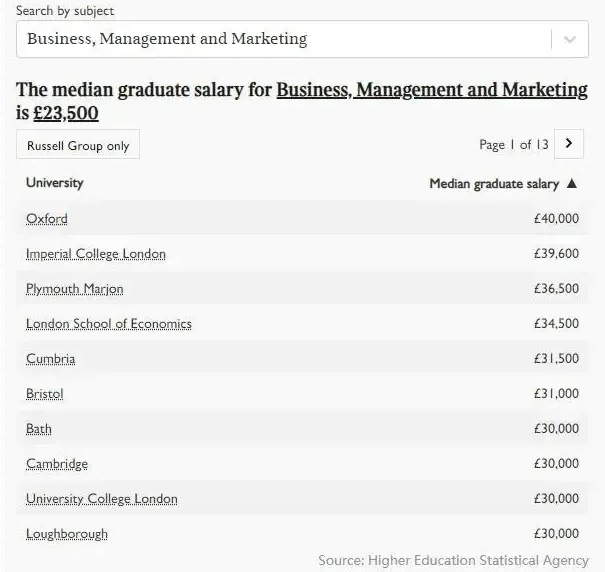Open the Loughborough university link
The height and width of the screenshot is (572, 605).
tap(67, 534)
